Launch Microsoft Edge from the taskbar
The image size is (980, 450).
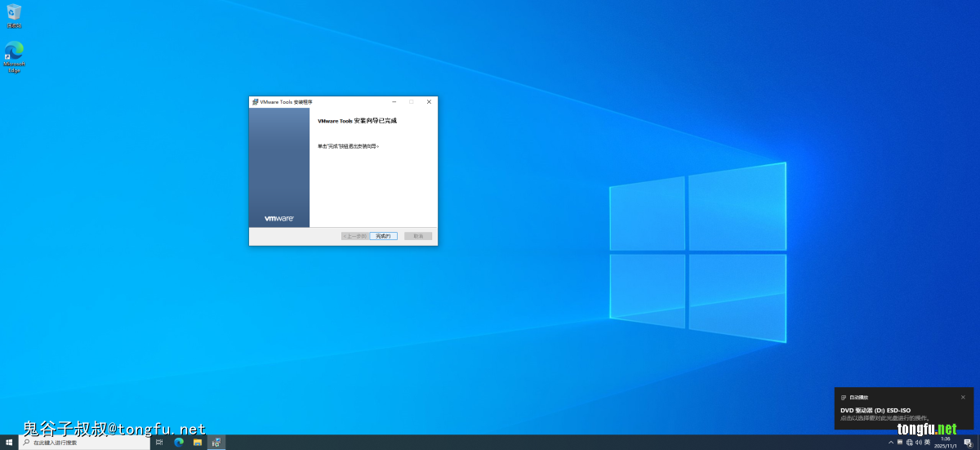click(179, 442)
